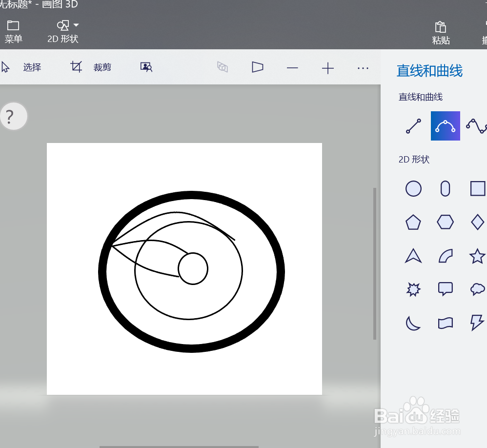Image resolution: width=487 pixels, height=448 pixels.
Task: Click the 2D 形状 section label in panel
Action: click(414, 160)
